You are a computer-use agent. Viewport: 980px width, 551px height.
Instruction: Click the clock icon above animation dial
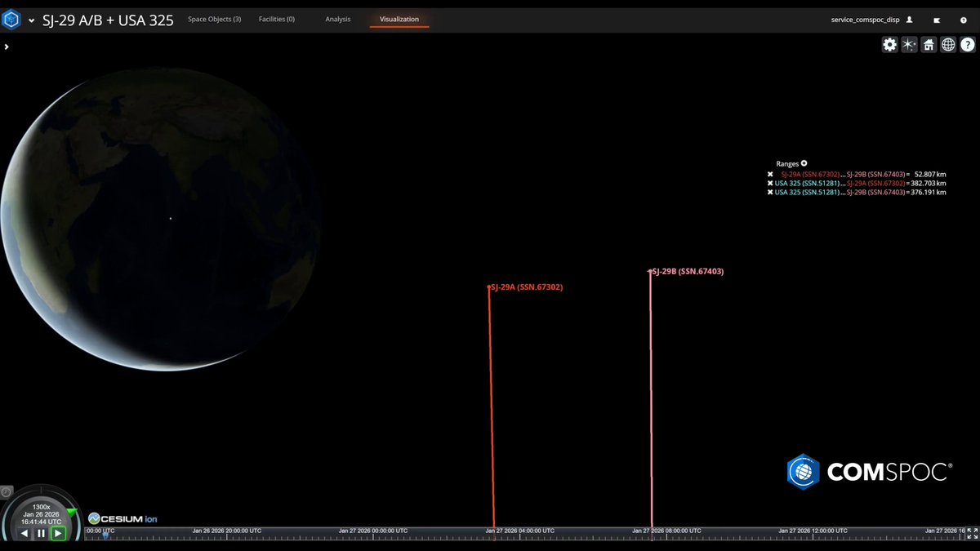(7, 492)
